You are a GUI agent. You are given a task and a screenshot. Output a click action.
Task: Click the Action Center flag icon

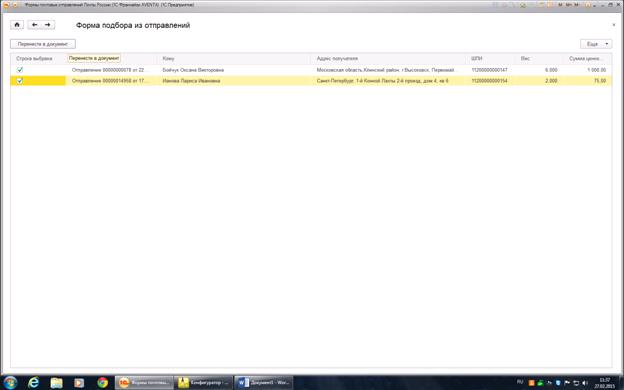567,383
